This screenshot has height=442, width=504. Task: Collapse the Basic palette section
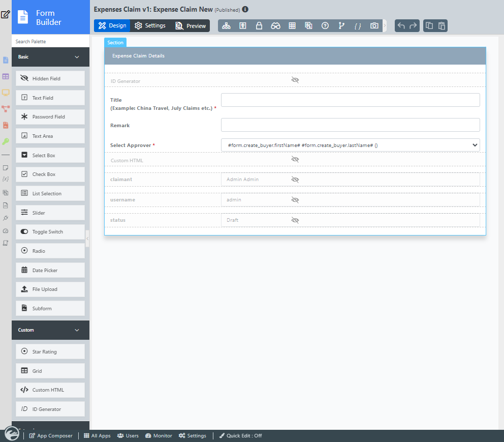tap(77, 57)
